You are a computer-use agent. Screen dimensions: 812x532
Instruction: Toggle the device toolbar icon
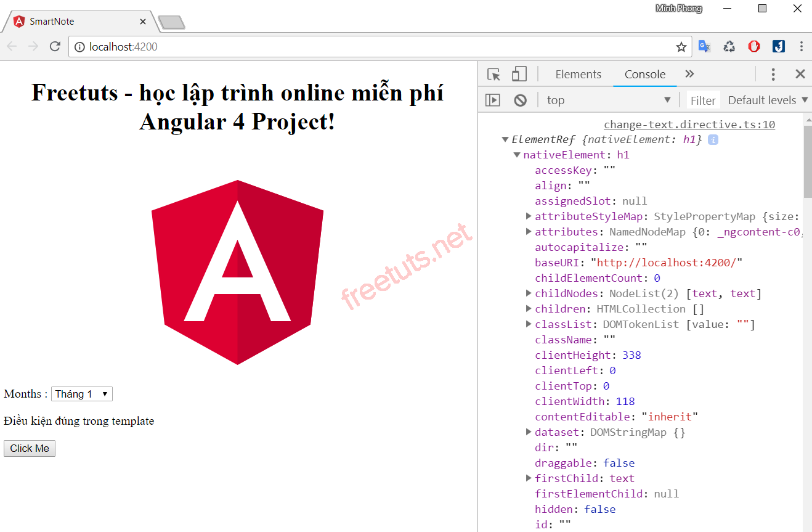[519, 75]
